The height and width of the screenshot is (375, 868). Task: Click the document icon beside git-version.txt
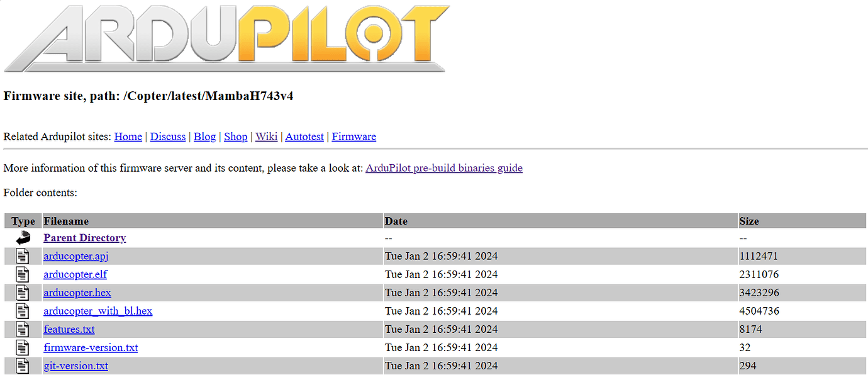23,365
